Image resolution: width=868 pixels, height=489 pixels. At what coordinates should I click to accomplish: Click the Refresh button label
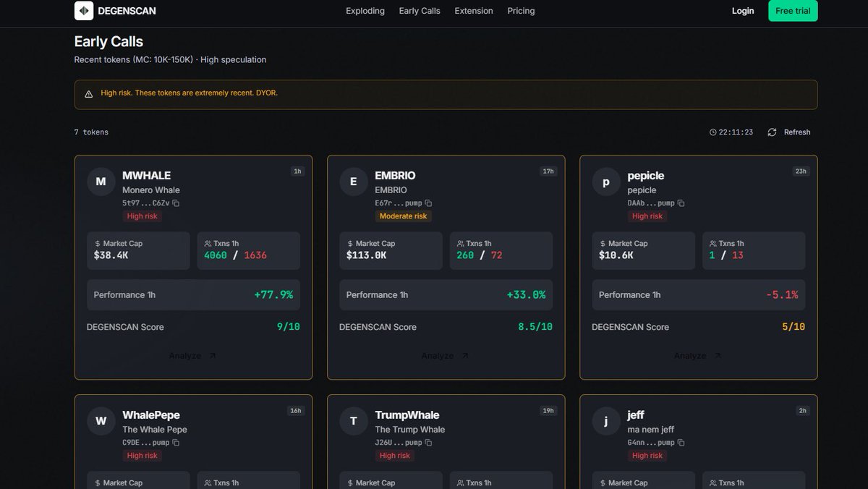797,132
